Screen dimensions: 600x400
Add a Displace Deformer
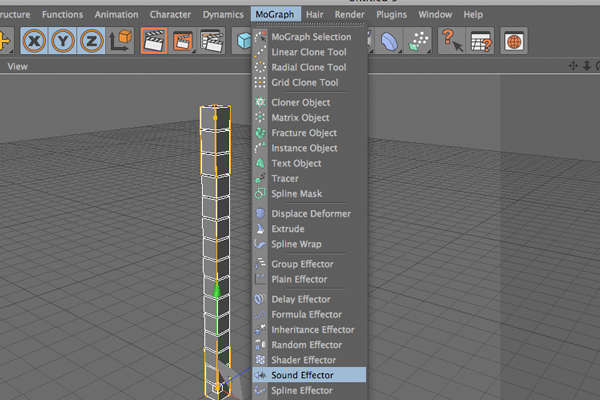pos(310,214)
